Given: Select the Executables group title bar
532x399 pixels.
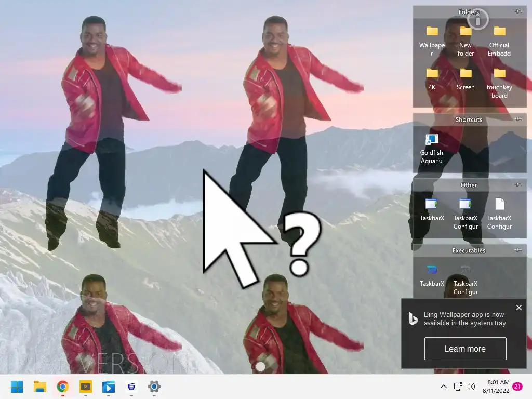Looking at the screenshot, I should (x=469, y=250).
